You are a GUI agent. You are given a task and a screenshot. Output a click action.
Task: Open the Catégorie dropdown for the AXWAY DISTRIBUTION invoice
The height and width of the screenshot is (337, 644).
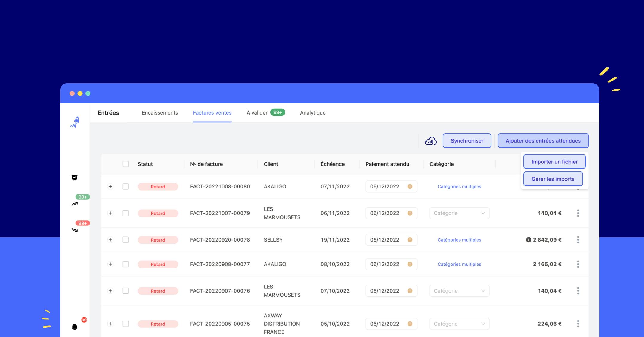point(459,324)
